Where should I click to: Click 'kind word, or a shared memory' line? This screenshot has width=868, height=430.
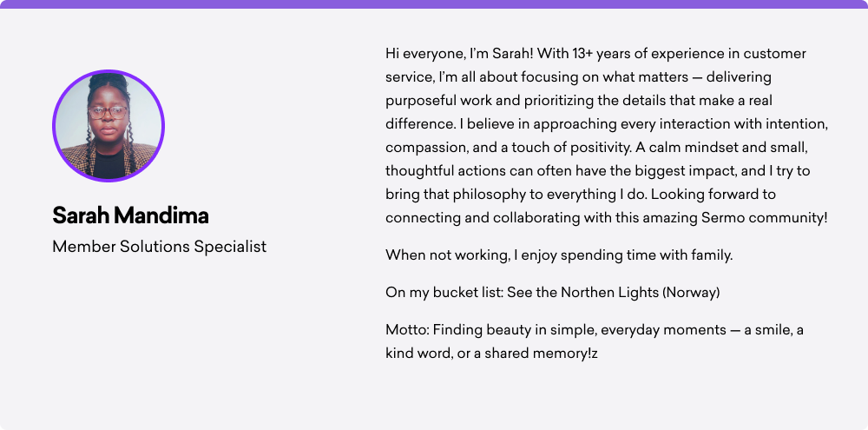491,354
